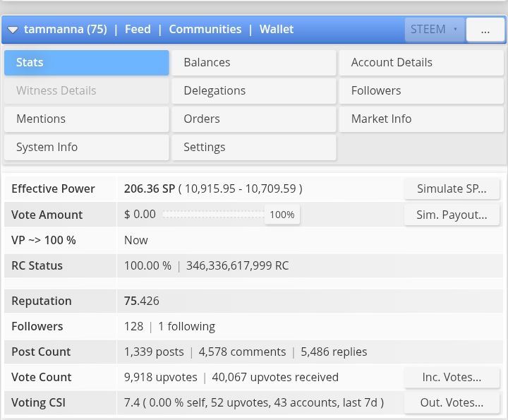Open Out. Votes details

coord(452,403)
